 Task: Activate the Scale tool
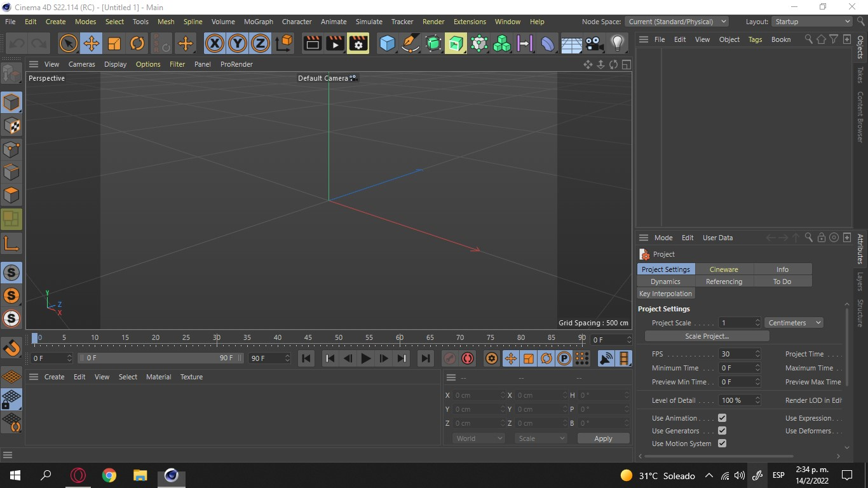tap(114, 43)
